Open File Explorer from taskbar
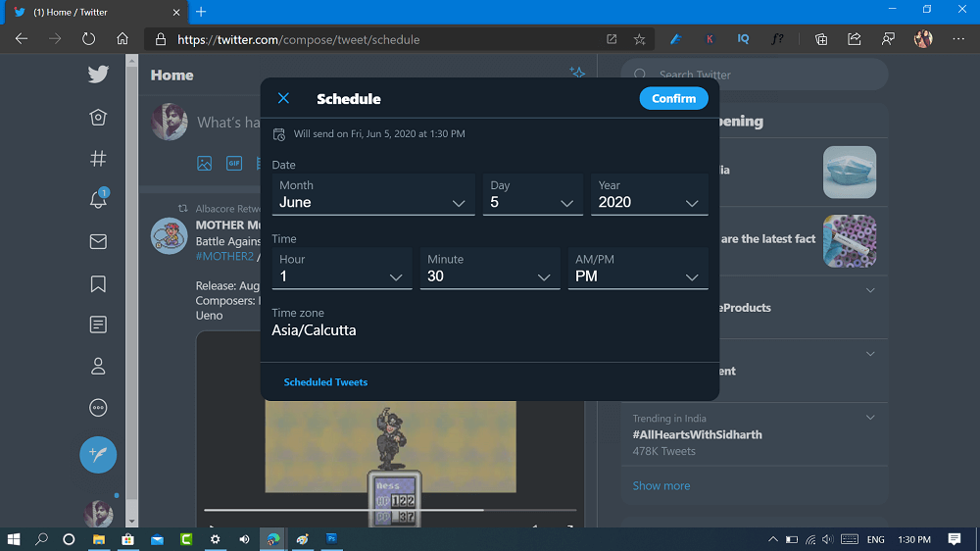980x551 pixels. pyautogui.click(x=99, y=539)
